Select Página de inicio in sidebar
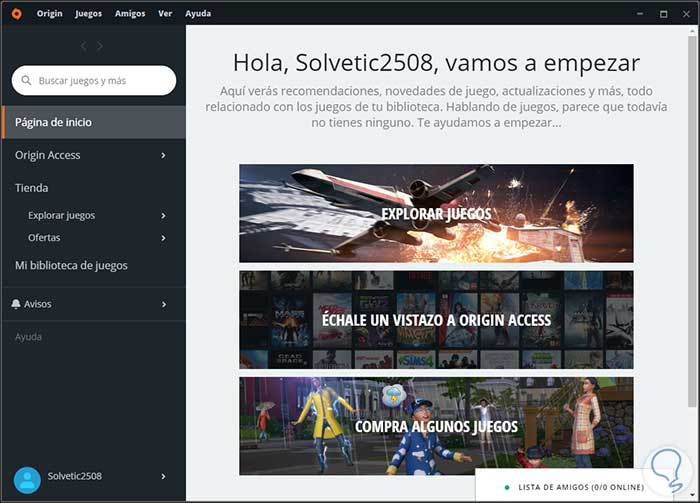The width and height of the screenshot is (700, 503). 94,122
